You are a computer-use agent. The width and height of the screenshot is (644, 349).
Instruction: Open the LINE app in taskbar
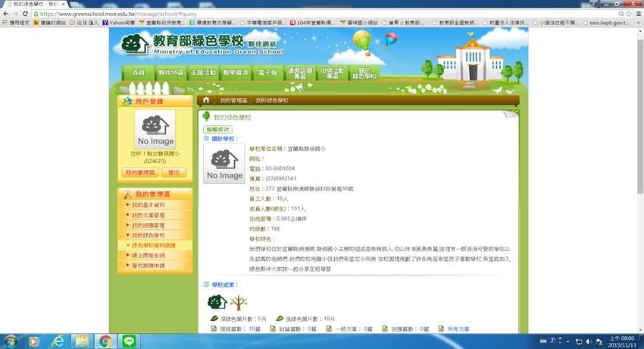pyautogui.click(x=129, y=341)
